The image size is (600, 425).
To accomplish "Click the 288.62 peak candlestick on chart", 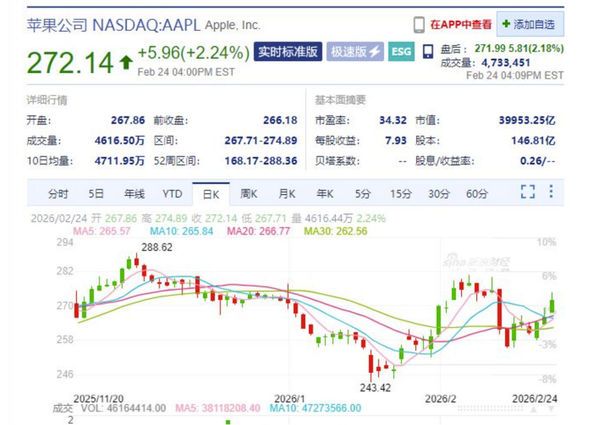I will tap(134, 261).
